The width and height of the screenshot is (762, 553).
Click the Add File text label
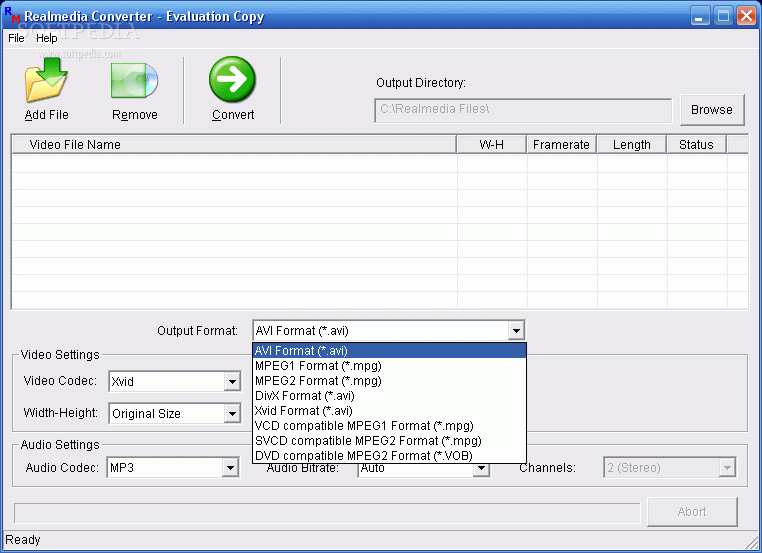click(x=47, y=115)
